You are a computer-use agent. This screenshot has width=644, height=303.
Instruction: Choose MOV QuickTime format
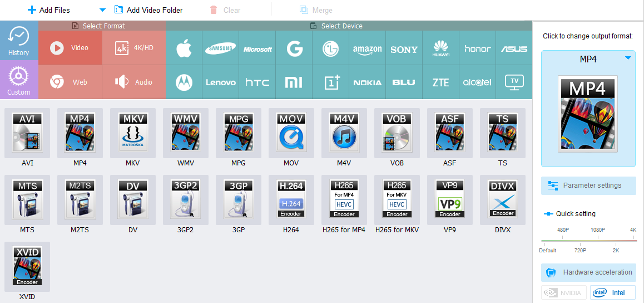tap(291, 133)
